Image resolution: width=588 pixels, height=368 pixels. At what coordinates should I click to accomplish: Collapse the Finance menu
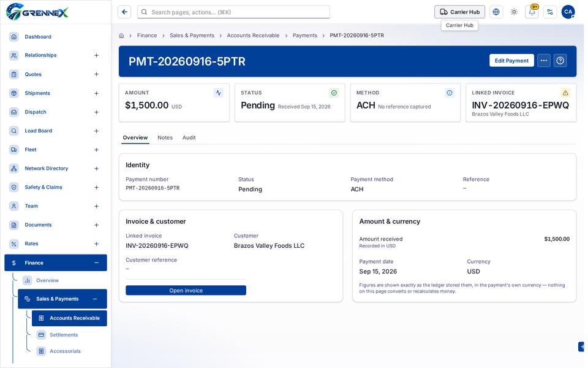point(96,263)
